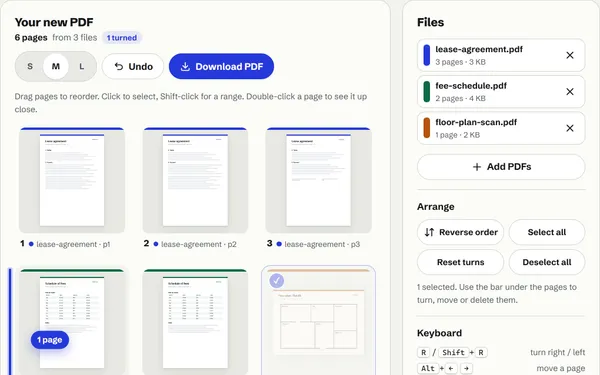
Task: Click the 'lease-agreement · p3' caption
Action: [322, 244]
